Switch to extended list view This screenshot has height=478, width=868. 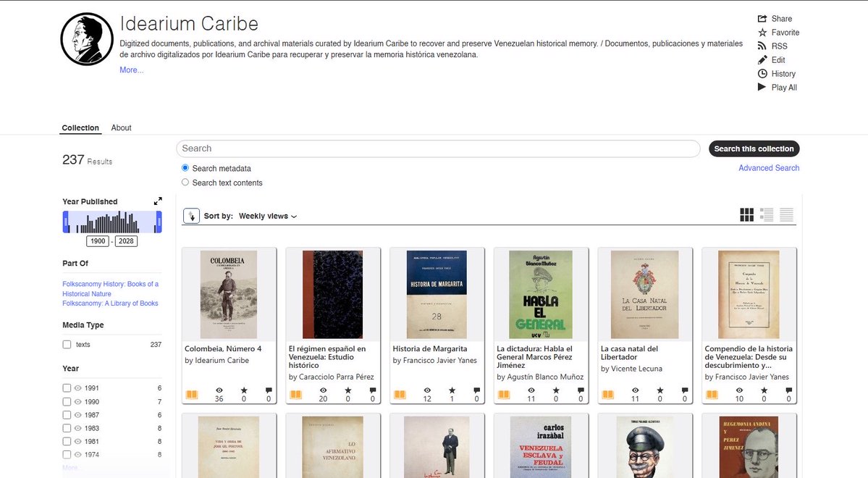pos(767,215)
